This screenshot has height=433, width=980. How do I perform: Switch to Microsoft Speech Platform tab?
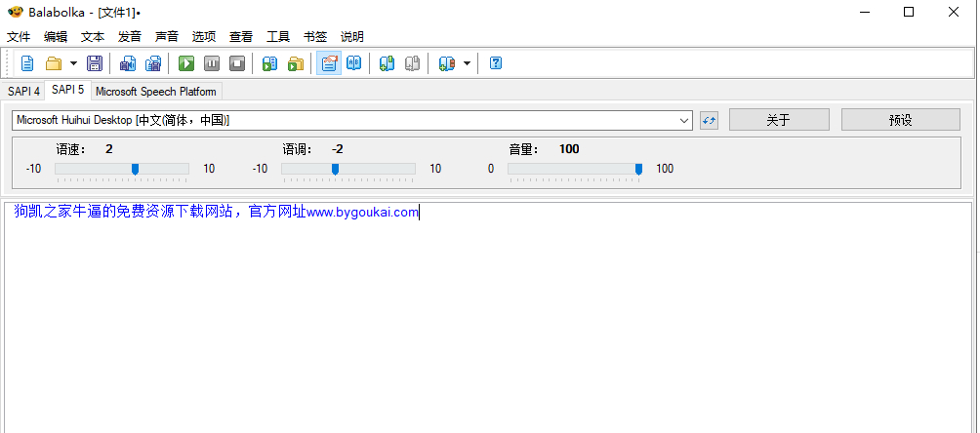click(156, 92)
